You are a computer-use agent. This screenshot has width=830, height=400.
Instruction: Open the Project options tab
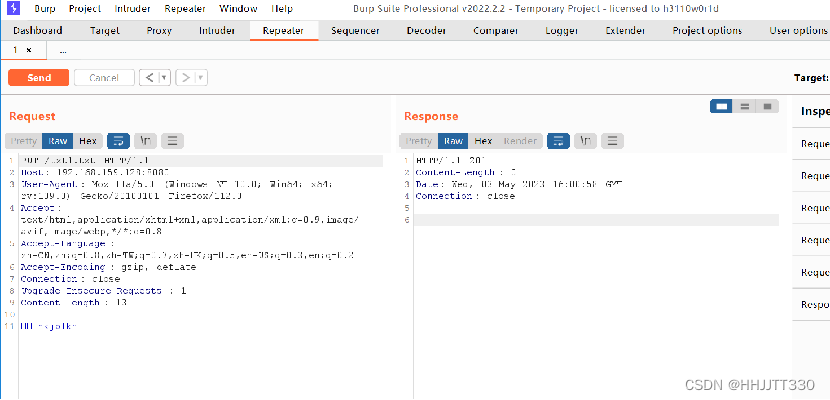[x=707, y=31]
